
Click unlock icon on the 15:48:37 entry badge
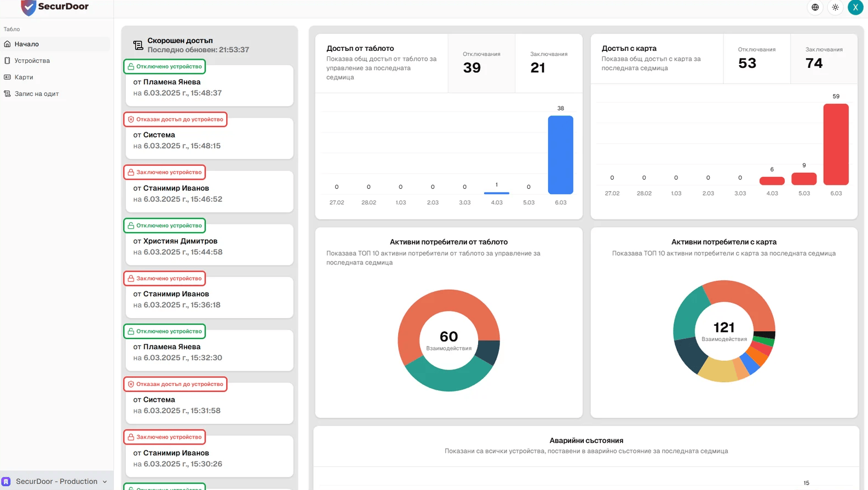tap(131, 66)
